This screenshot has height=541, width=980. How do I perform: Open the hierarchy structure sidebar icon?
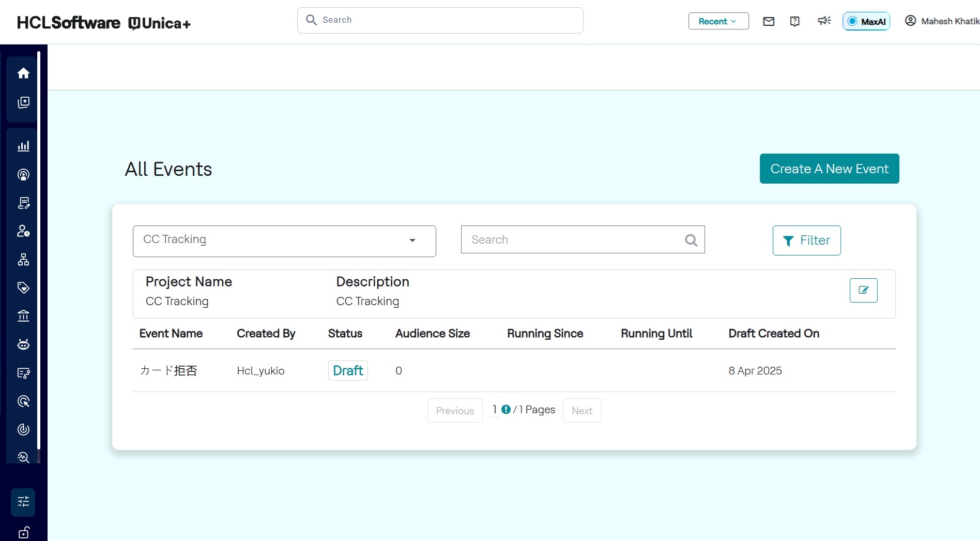tap(23, 260)
